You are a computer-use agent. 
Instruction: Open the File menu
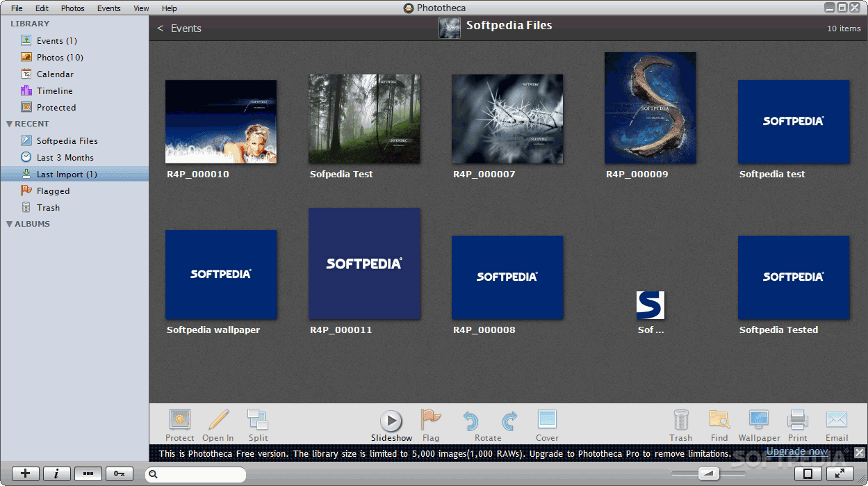(x=17, y=8)
